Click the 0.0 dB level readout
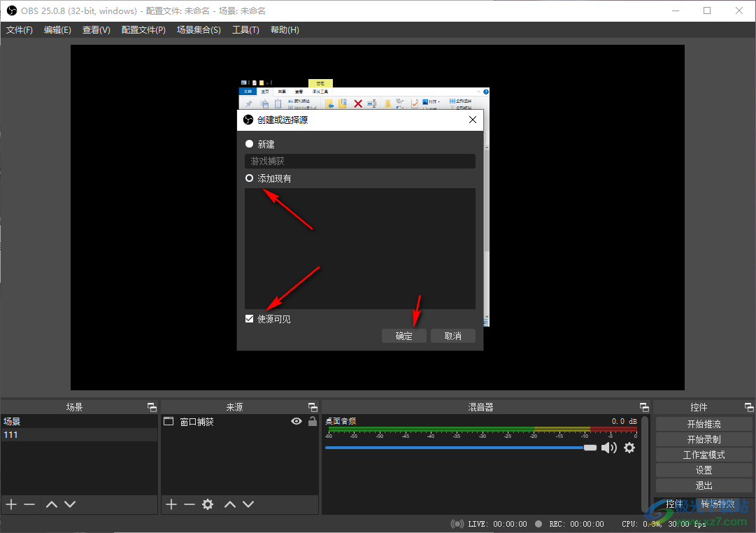The height and width of the screenshot is (533, 756). [625, 421]
